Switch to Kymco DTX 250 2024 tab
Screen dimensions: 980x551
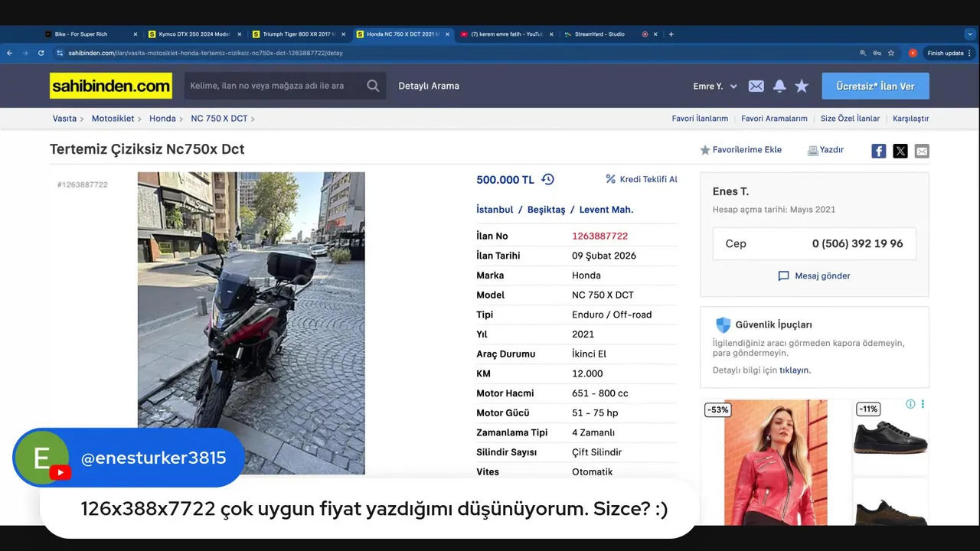[194, 34]
